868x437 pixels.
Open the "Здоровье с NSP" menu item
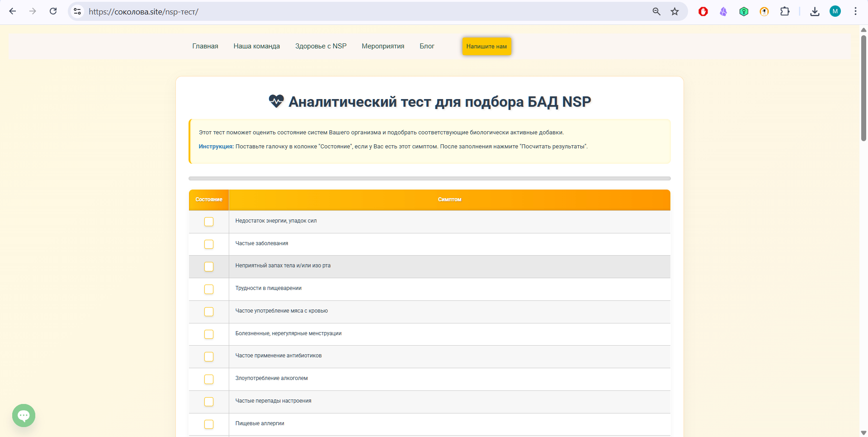point(321,46)
